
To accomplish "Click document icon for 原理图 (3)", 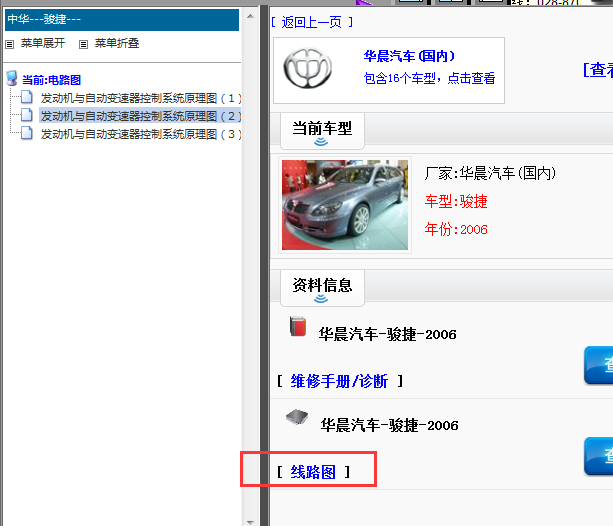I will [27, 133].
